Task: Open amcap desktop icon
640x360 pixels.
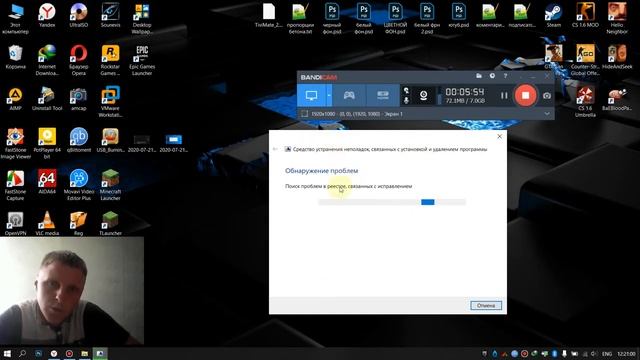Action: pyautogui.click(x=78, y=99)
